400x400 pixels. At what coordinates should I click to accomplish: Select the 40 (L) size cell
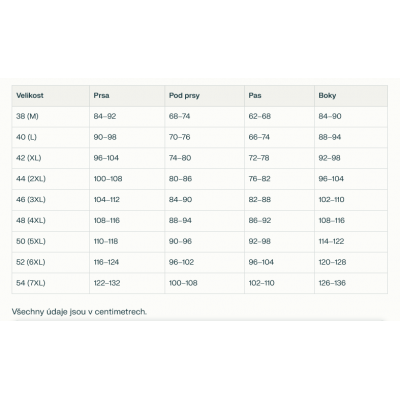[51, 137]
